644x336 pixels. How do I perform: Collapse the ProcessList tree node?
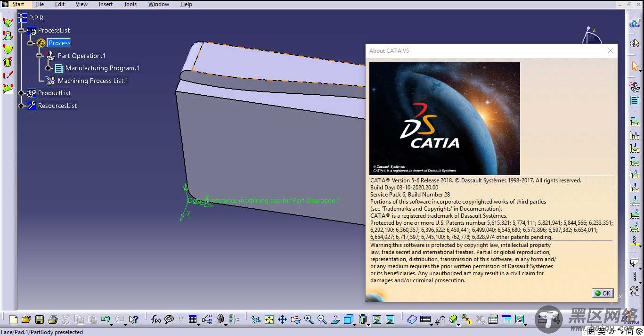pyautogui.click(x=21, y=30)
